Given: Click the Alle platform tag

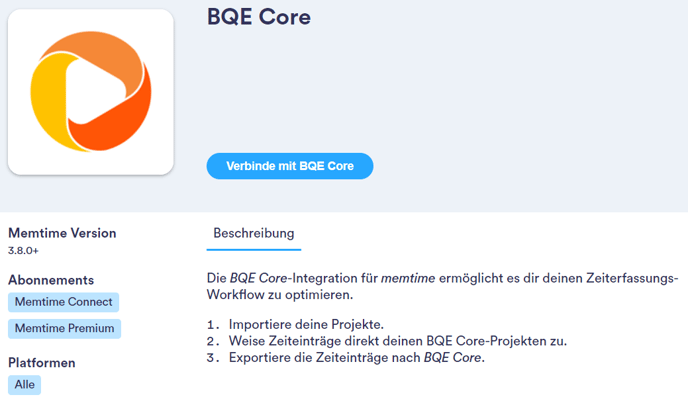Looking at the screenshot, I should [25, 384].
